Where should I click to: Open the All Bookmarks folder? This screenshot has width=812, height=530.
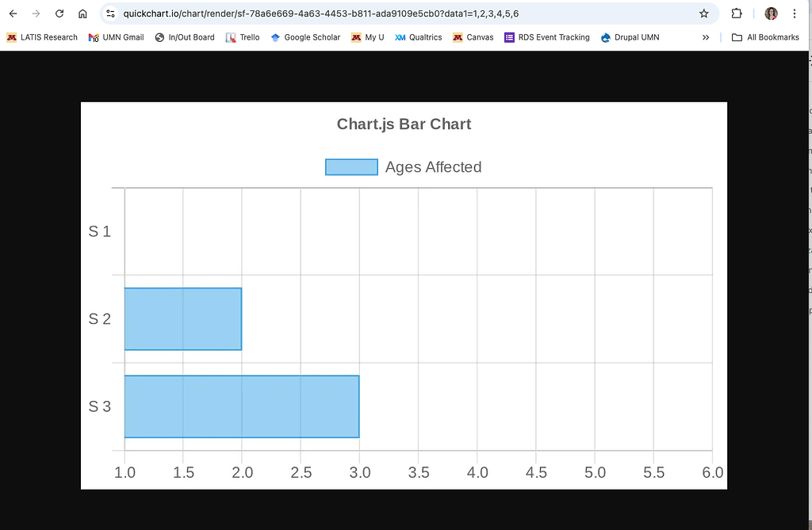click(764, 37)
